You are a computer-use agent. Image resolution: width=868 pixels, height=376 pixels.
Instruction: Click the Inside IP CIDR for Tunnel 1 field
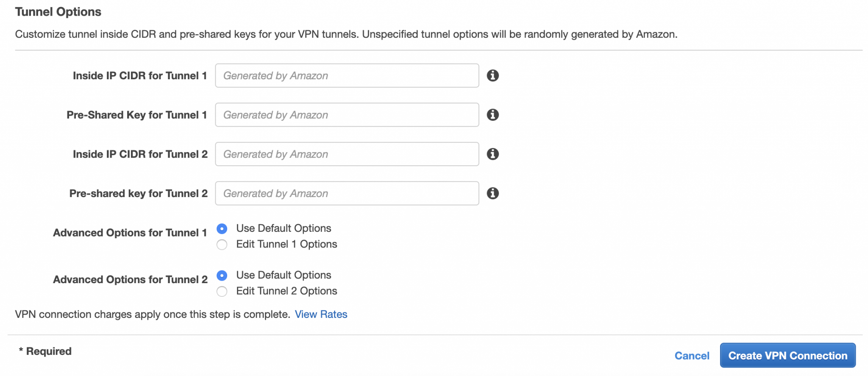pyautogui.click(x=347, y=75)
